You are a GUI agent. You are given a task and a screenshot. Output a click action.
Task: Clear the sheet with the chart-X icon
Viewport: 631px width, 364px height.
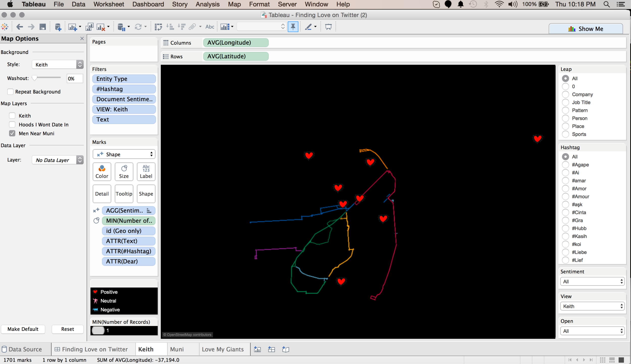tap(101, 27)
